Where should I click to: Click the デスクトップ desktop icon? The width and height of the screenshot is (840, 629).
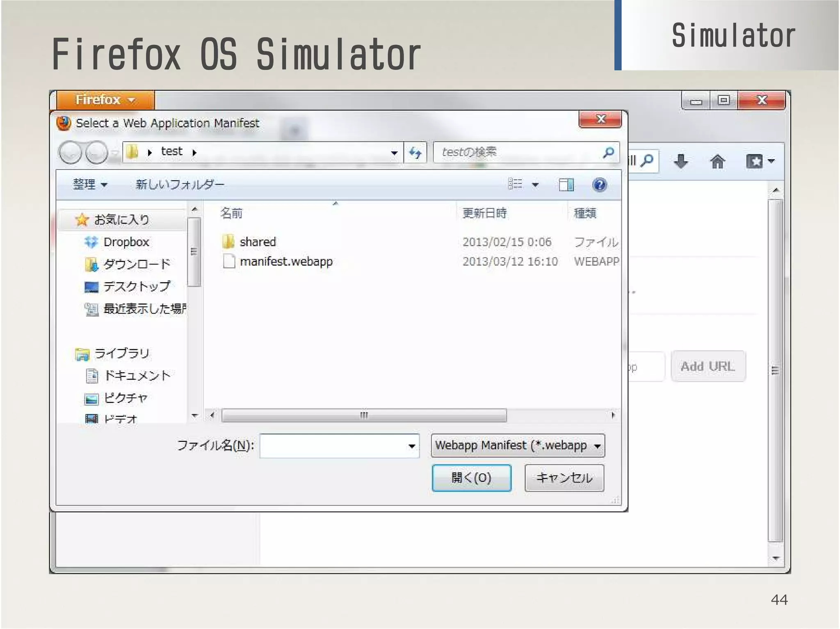91,287
